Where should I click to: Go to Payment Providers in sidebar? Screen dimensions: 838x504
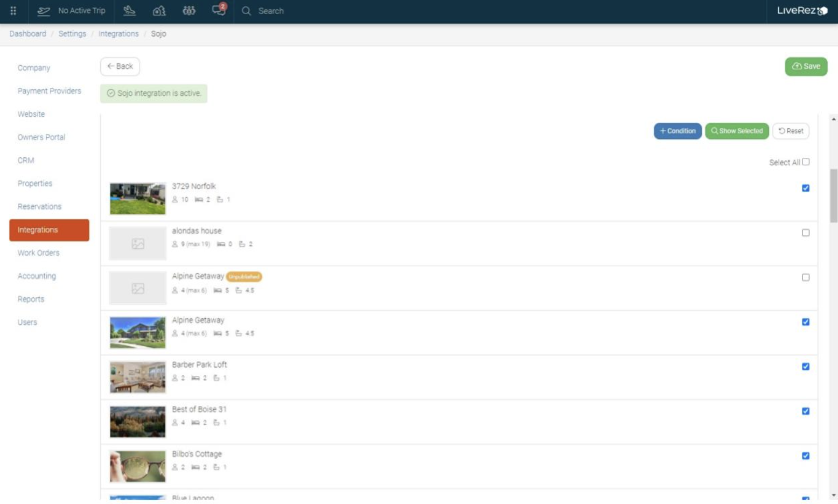[49, 91]
